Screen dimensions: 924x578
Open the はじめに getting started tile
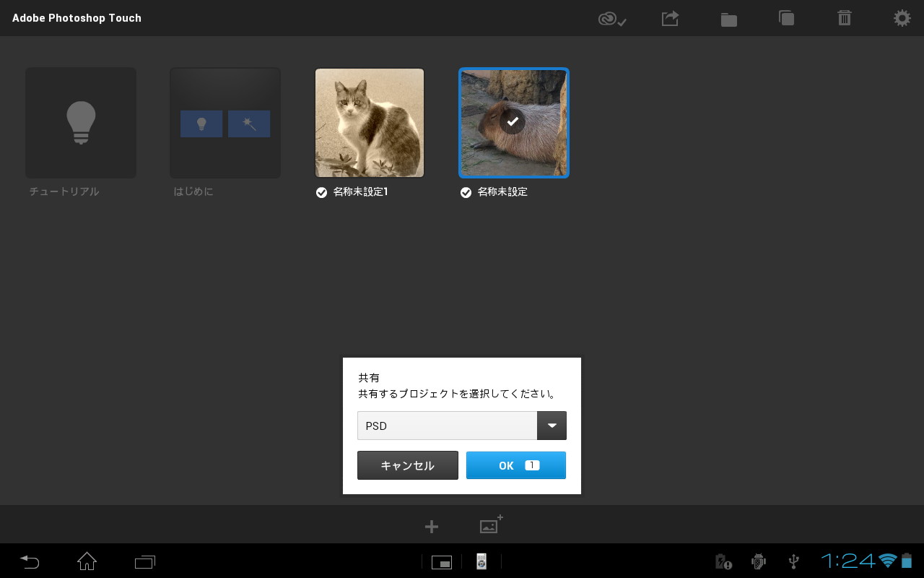pos(225,122)
